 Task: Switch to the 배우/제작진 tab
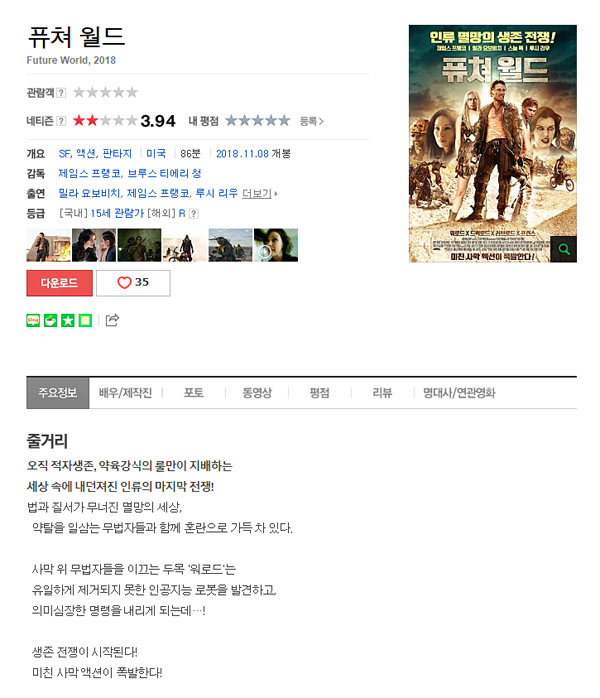click(126, 393)
